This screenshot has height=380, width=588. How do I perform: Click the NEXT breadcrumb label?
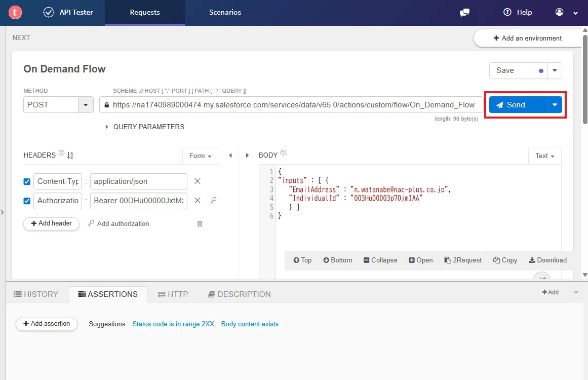[21, 38]
